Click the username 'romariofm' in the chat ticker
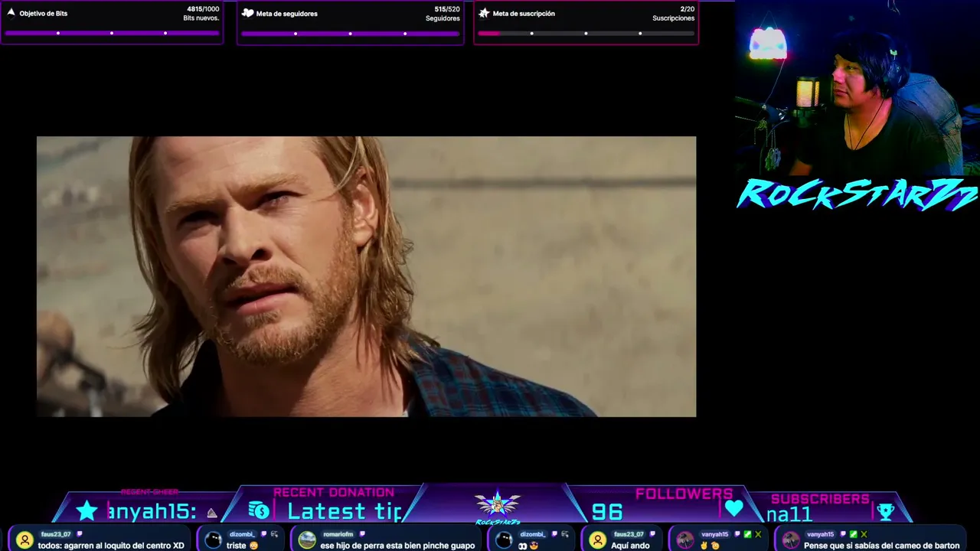The height and width of the screenshot is (551, 980). coord(337,534)
